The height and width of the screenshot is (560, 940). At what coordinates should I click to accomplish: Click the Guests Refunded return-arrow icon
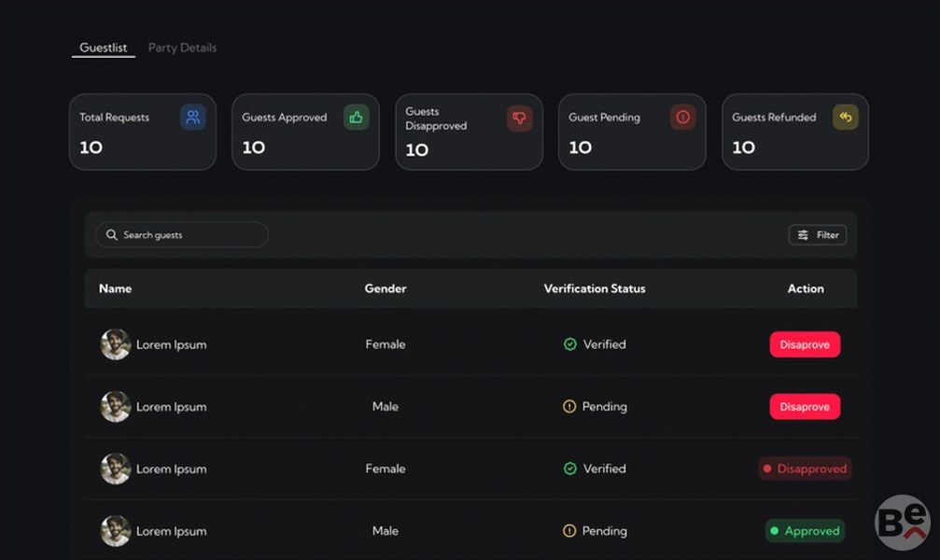pyautogui.click(x=845, y=118)
